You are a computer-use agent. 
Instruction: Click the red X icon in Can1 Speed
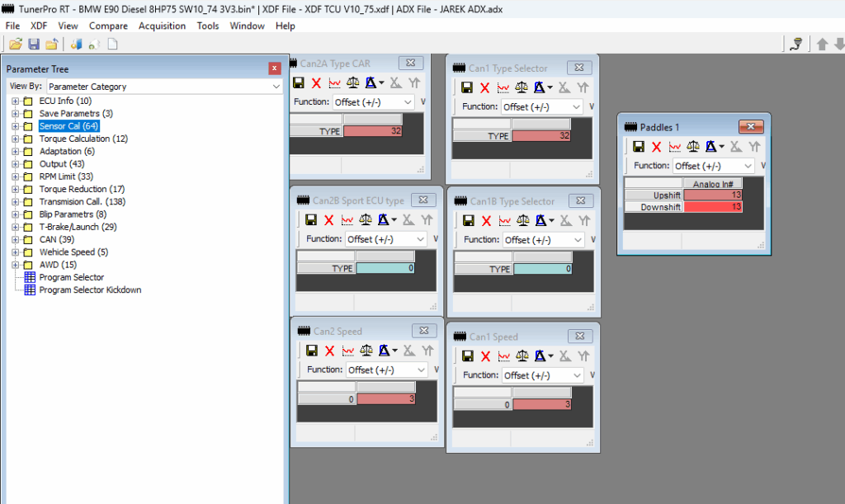pos(485,356)
